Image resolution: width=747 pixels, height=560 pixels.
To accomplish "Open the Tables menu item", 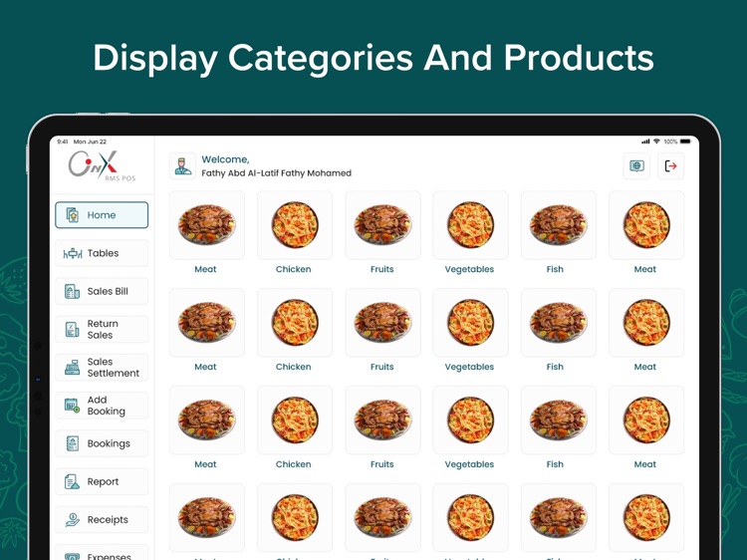I will 102,253.
